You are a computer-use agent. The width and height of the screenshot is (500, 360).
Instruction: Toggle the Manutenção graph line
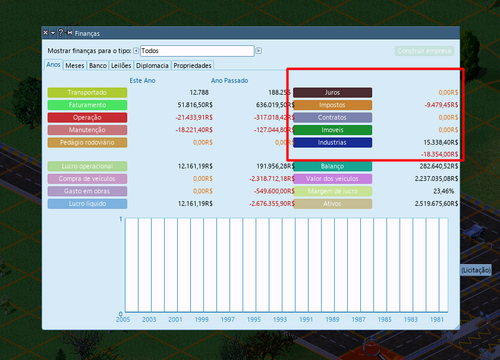click(x=87, y=130)
